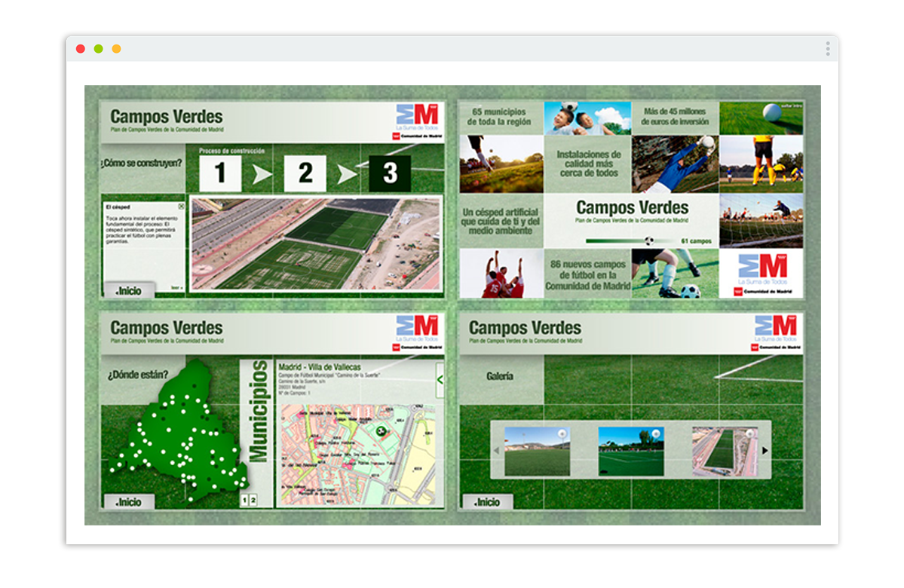Open the first gallery thumbnail

pos(537,452)
